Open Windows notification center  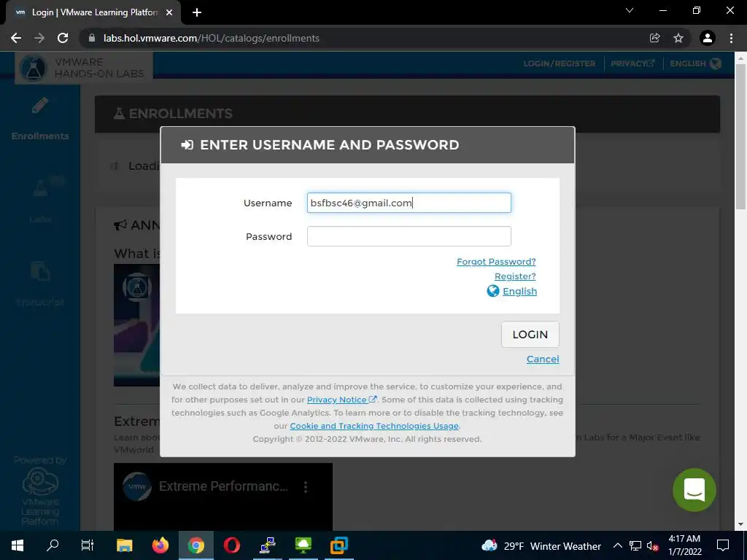(723, 545)
